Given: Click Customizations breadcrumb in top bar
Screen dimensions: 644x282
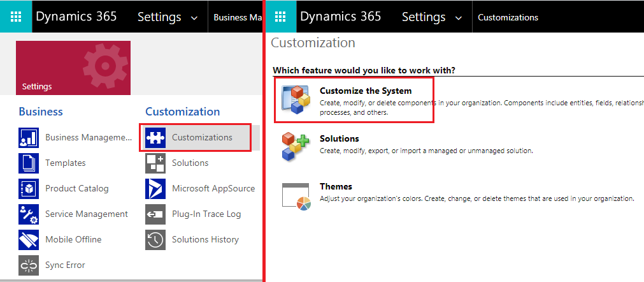Looking at the screenshot, I should click(508, 18).
